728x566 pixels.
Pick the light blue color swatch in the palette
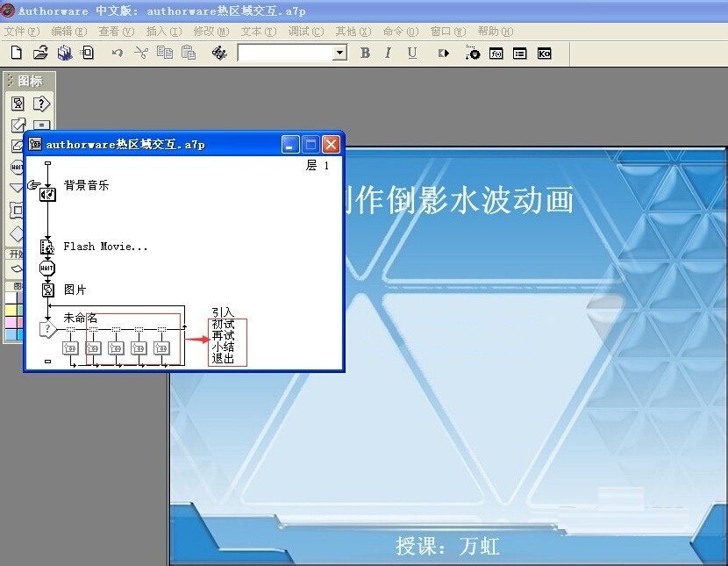pyautogui.click(x=11, y=333)
